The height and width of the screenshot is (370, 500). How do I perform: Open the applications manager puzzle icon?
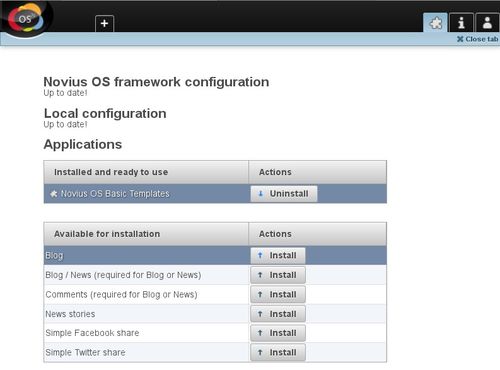[x=435, y=23]
